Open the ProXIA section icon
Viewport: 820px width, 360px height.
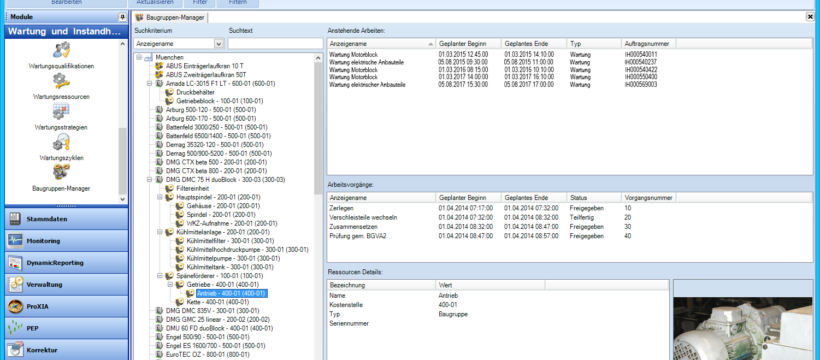(15, 307)
